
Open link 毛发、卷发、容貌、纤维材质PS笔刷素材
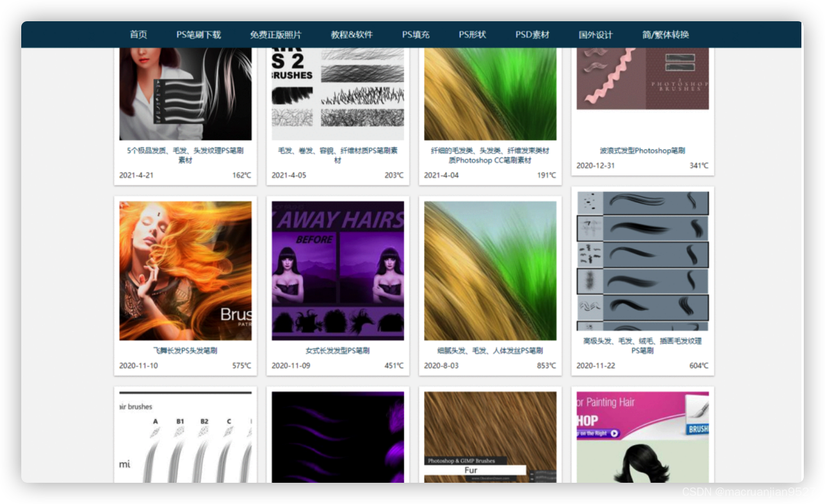tap(338, 155)
